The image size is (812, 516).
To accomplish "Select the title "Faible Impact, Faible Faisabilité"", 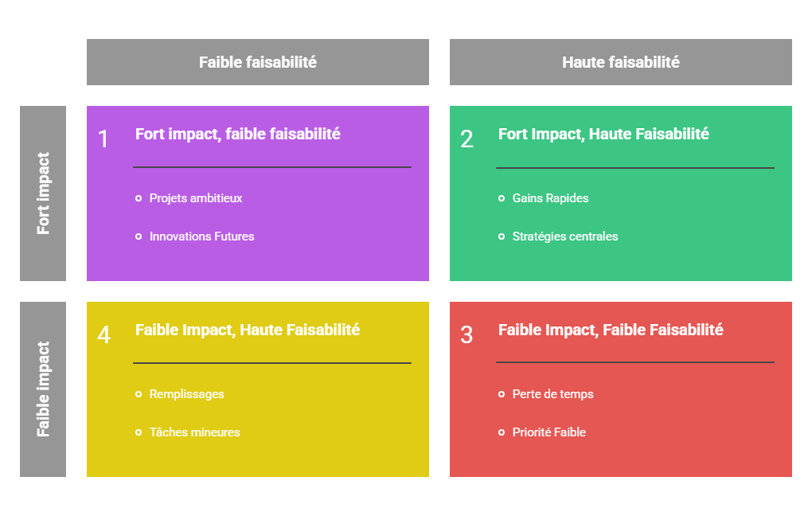I will pos(611,330).
